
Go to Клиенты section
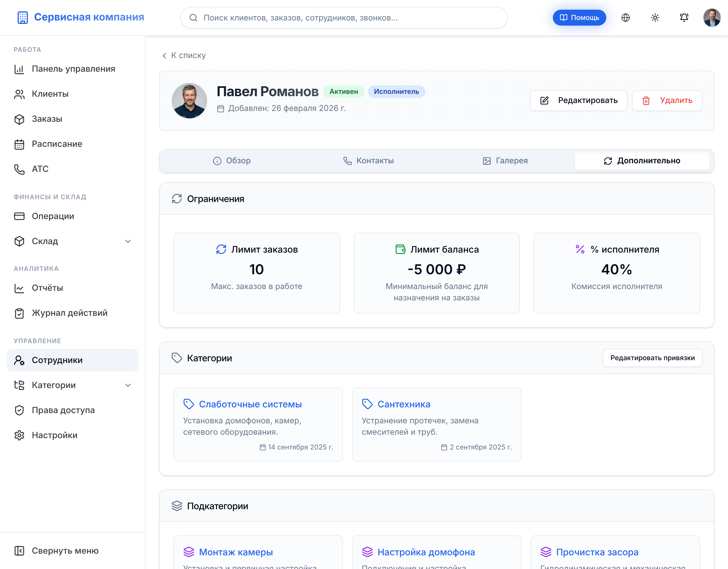73,94
